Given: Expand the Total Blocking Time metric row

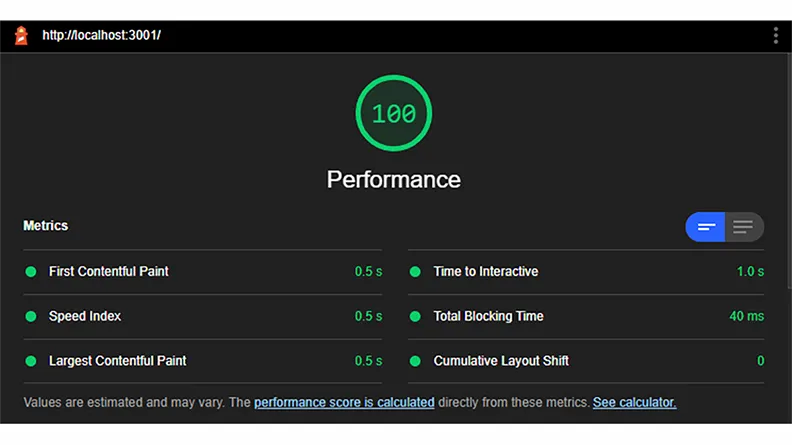Looking at the screenshot, I should point(586,316).
